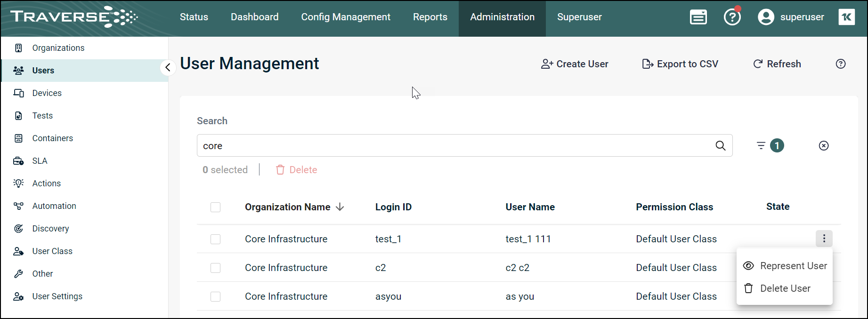The image size is (868, 319).
Task: Click the Create User button
Action: pyautogui.click(x=575, y=64)
